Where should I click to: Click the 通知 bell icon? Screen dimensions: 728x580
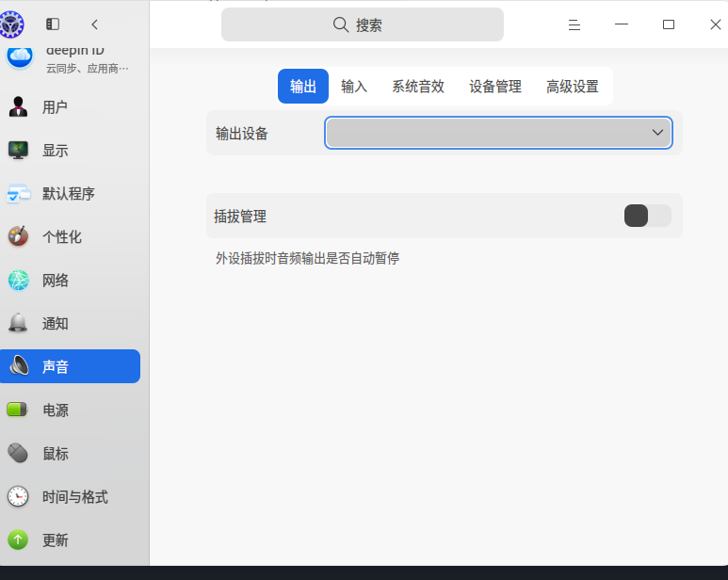point(18,323)
